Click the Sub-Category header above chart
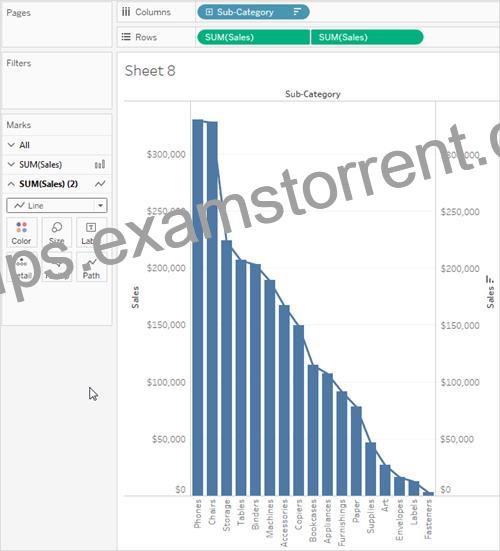Image resolution: width=500 pixels, height=551 pixels. 313,94
